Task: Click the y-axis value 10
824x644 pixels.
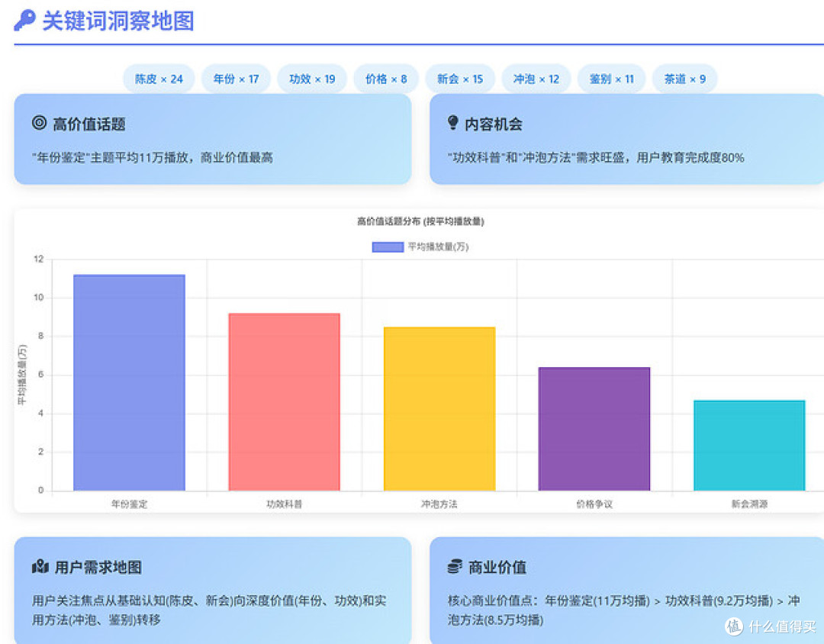Action: [x=39, y=298]
